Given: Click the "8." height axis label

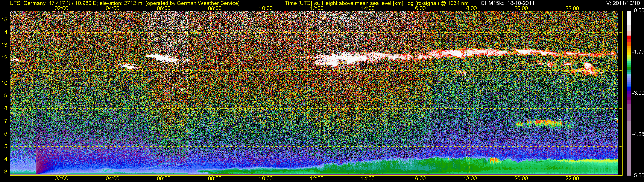Looking at the screenshot, I should [6, 109].
